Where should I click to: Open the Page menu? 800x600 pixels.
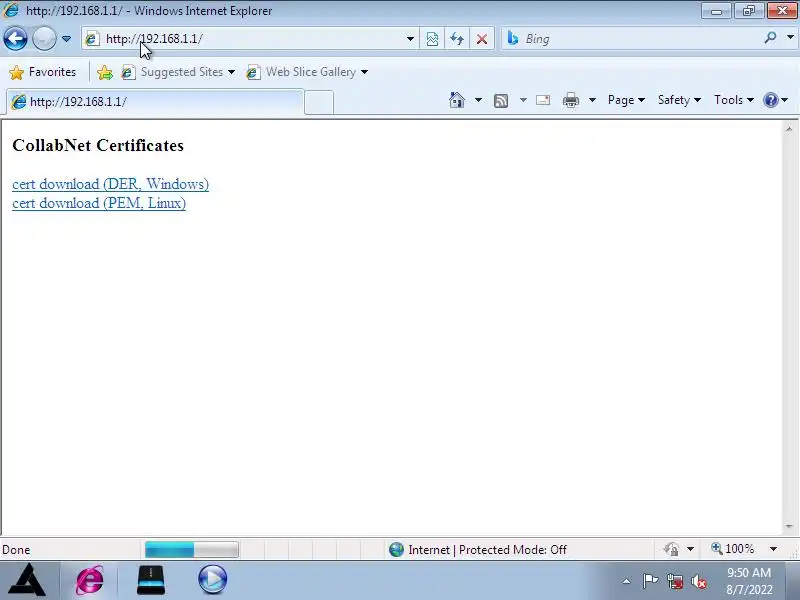626,100
